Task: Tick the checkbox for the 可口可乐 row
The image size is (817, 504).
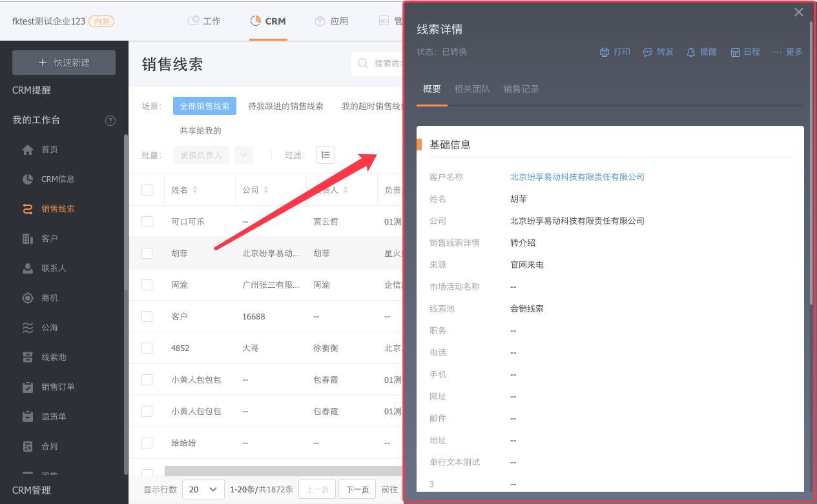Action: click(x=147, y=222)
